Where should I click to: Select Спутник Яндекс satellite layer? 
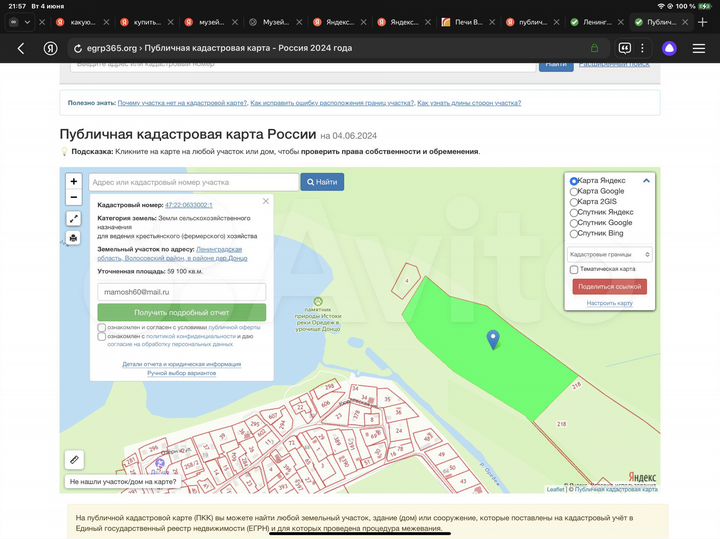(x=574, y=213)
